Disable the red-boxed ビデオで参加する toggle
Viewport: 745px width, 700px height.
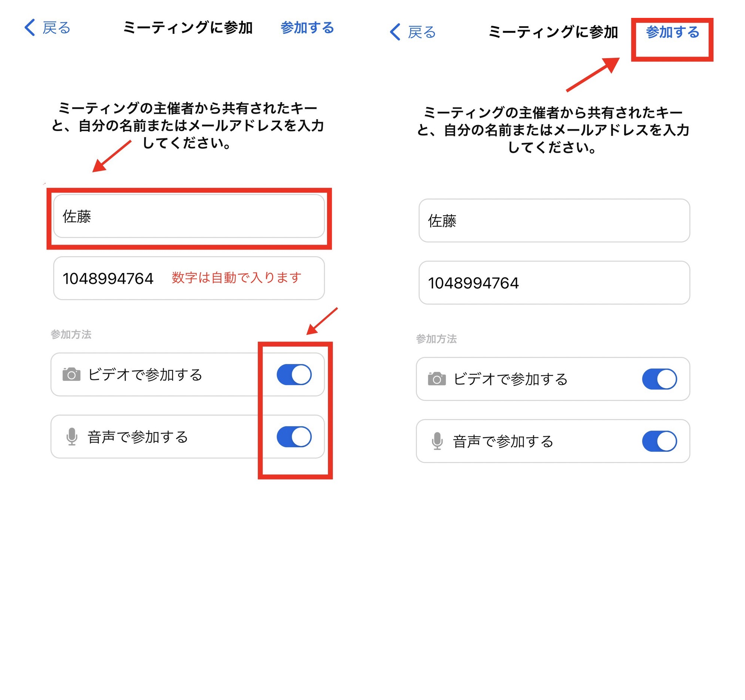tap(294, 375)
